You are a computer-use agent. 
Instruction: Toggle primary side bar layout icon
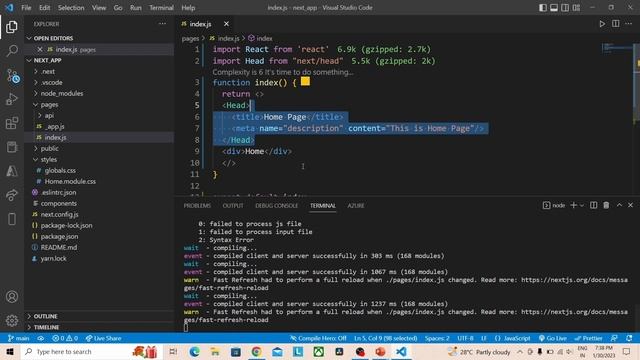(x=543, y=8)
